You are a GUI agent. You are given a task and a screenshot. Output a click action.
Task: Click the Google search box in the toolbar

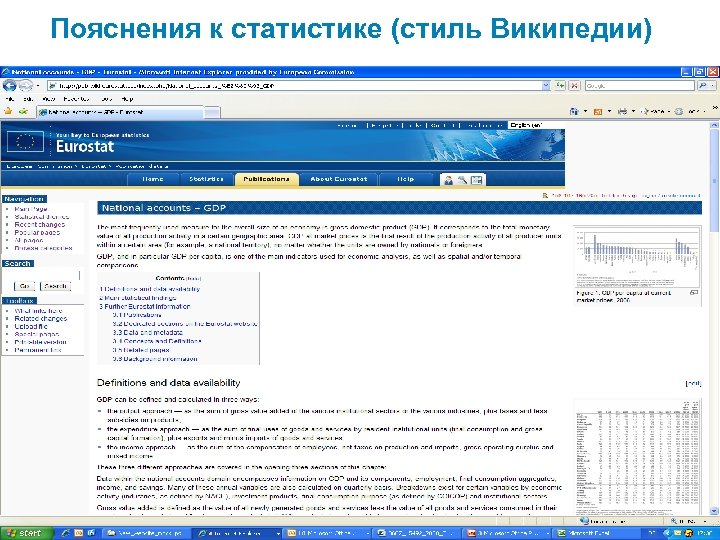(639, 85)
